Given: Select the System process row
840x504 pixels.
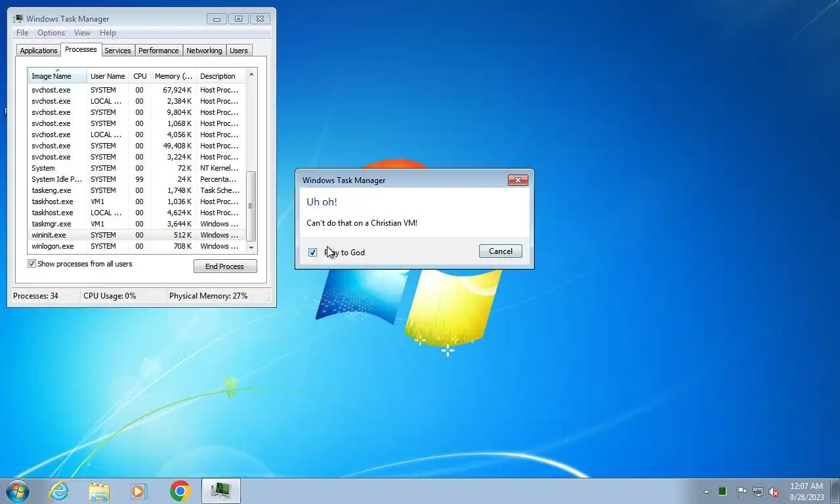Looking at the screenshot, I should 136,168.
